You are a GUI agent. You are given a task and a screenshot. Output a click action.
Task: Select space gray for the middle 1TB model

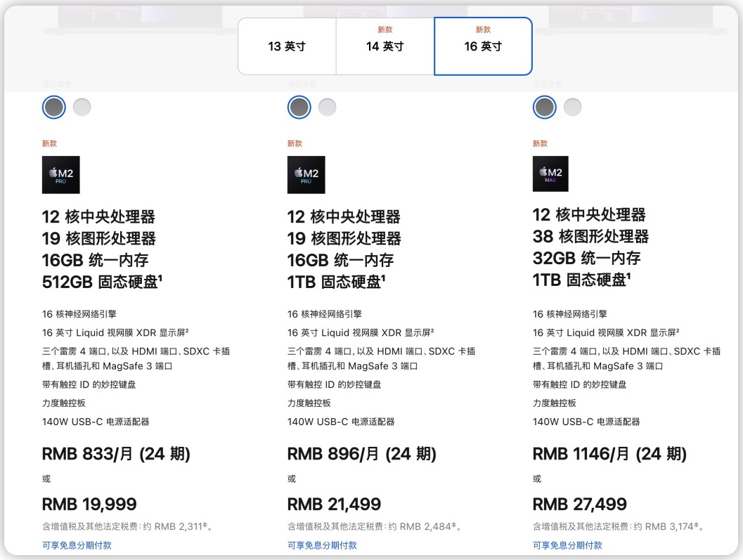tap(299, 107)
